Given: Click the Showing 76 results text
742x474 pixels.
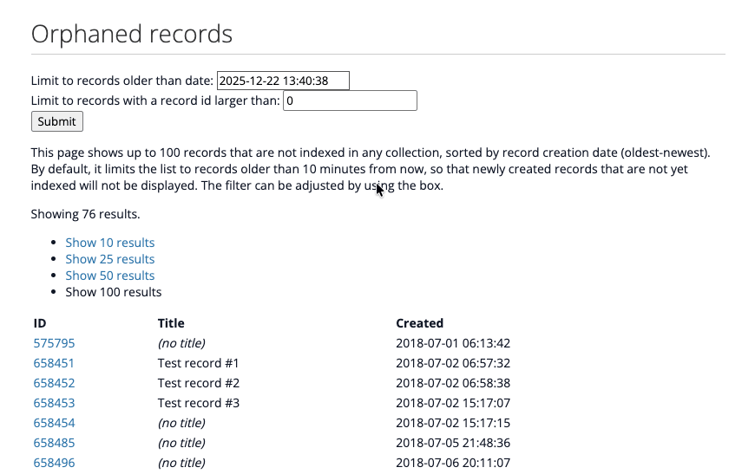Looking at the screenshot, I should pyautogui.click(x=85, y=214).
